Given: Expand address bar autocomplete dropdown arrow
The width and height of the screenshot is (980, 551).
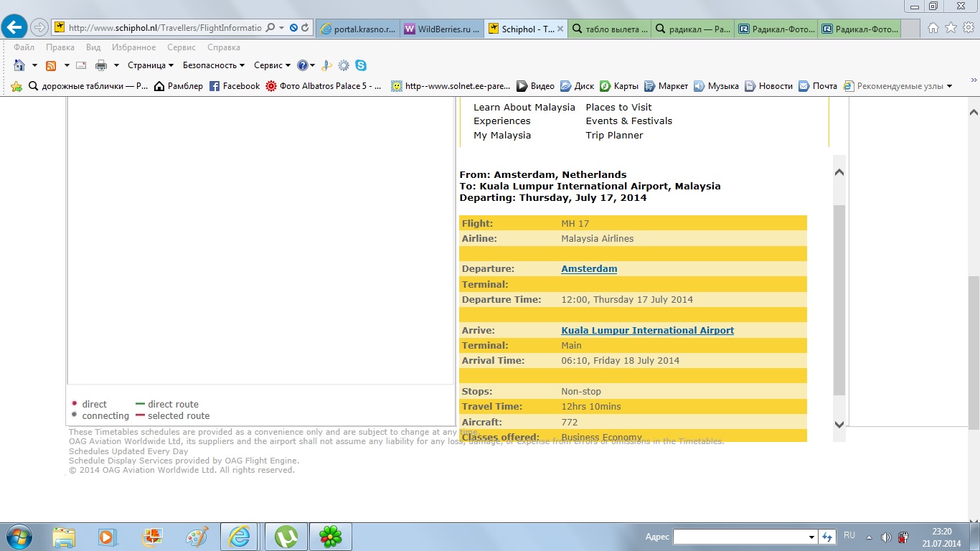Looking at the screenshot, I should (x=281, y=28).
